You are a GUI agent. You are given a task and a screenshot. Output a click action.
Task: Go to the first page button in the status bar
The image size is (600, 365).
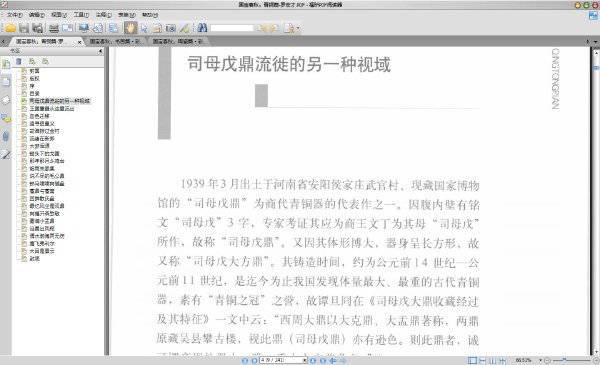coord(245,360)
